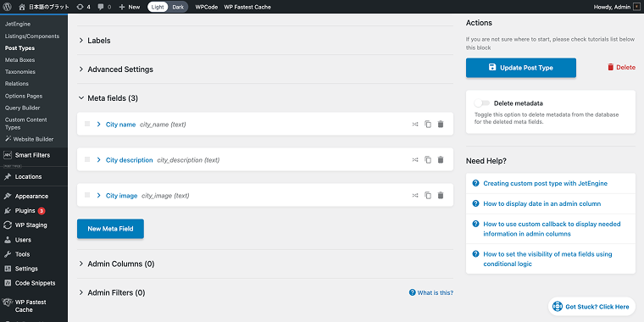Open Query Builder submenu item
Image resolution: width=644 pixels, height=322 pixels.
click(23, 108)
